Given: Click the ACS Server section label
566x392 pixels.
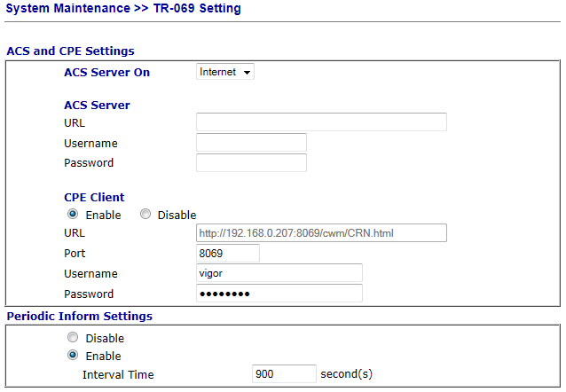Looking at the screenshot, I should point(97,105).
